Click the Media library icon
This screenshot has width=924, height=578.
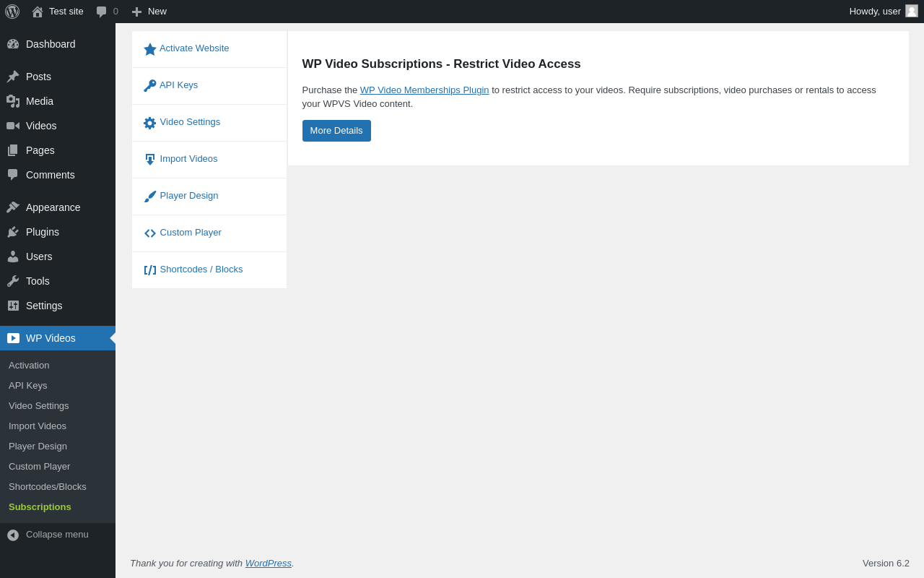(13, 101)
